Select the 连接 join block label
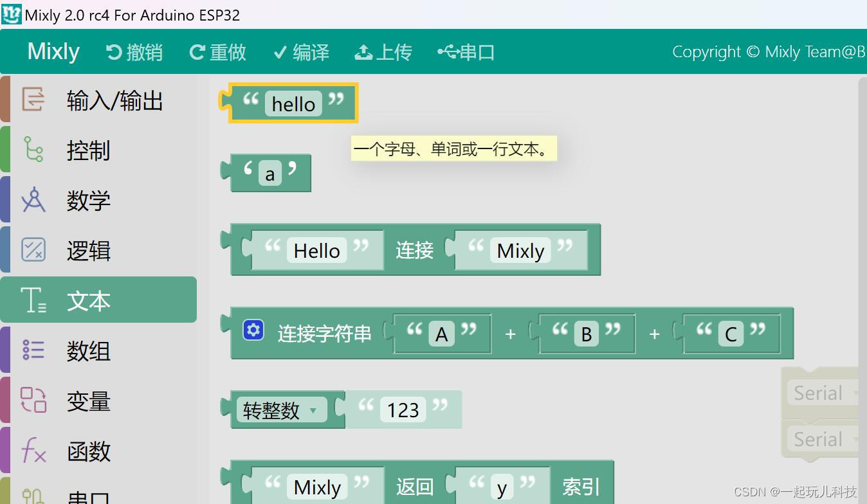The width and height of the screenshot is (867, 504). point(414,250)
